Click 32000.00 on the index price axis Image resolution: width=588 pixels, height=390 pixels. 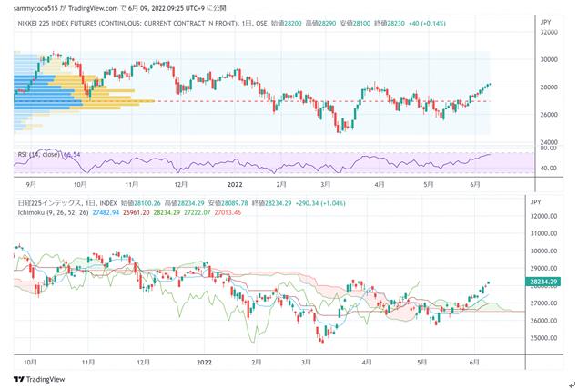tap(543, 216)
